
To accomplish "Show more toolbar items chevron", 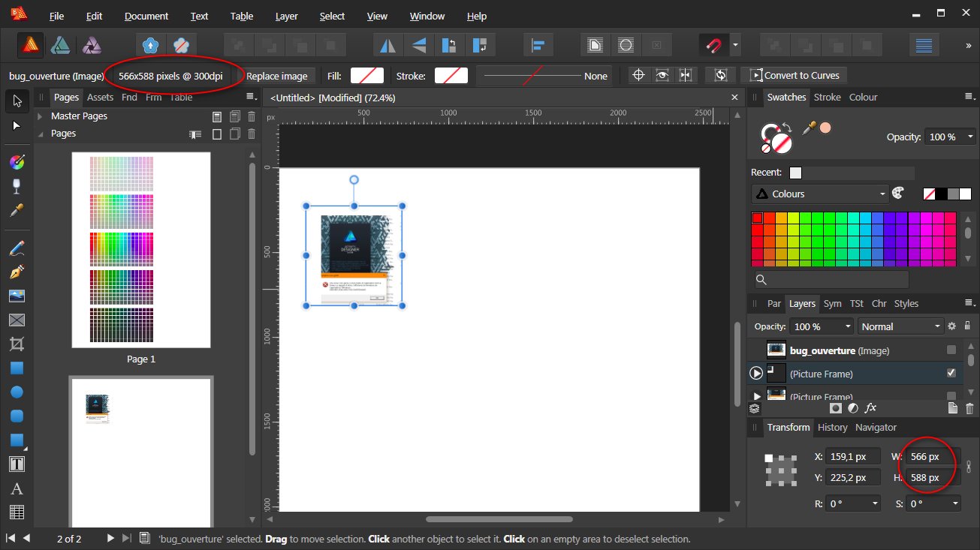I will click(969, 45).
